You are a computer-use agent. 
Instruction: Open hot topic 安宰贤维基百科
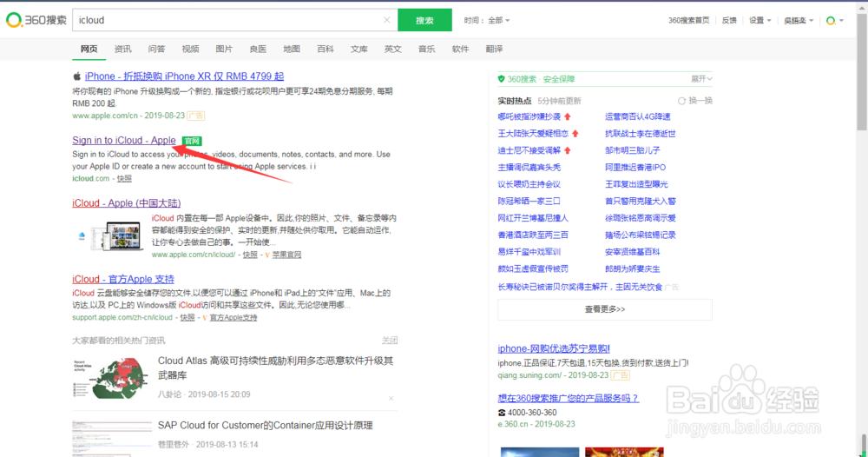[632, 251]
